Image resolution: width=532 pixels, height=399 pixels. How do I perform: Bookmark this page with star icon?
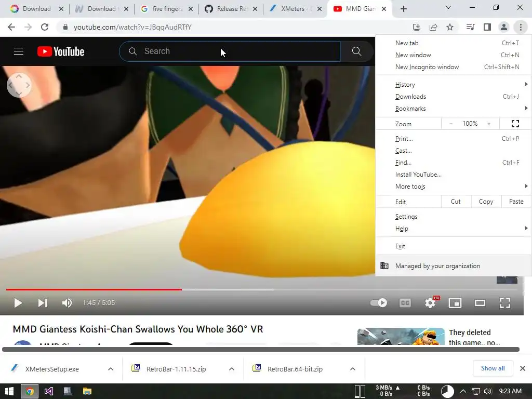450,27
